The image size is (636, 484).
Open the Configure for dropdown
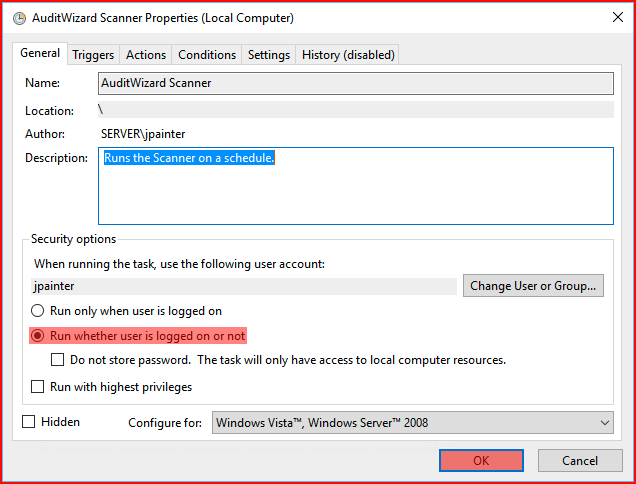(x=413, y=422)
